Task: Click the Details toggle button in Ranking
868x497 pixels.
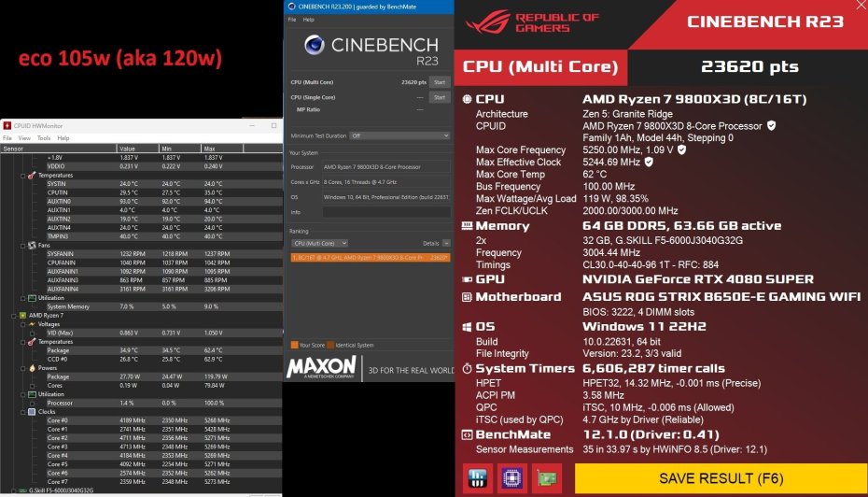Action: tap(446, 243)
